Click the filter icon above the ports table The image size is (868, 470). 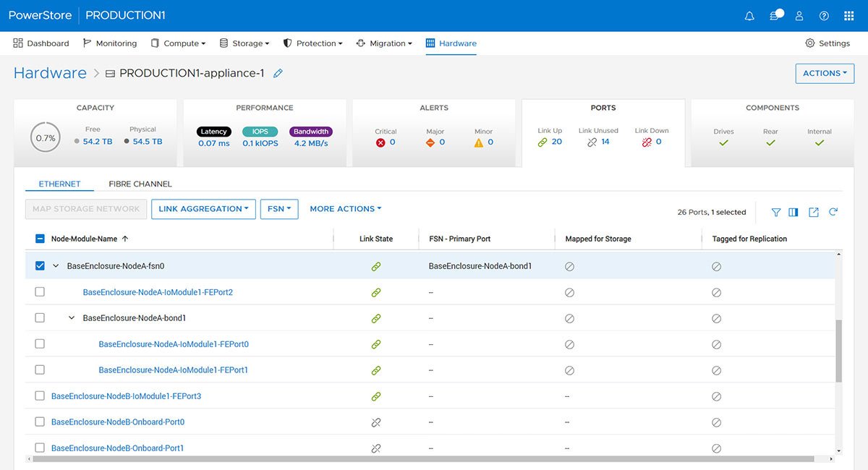775,212
